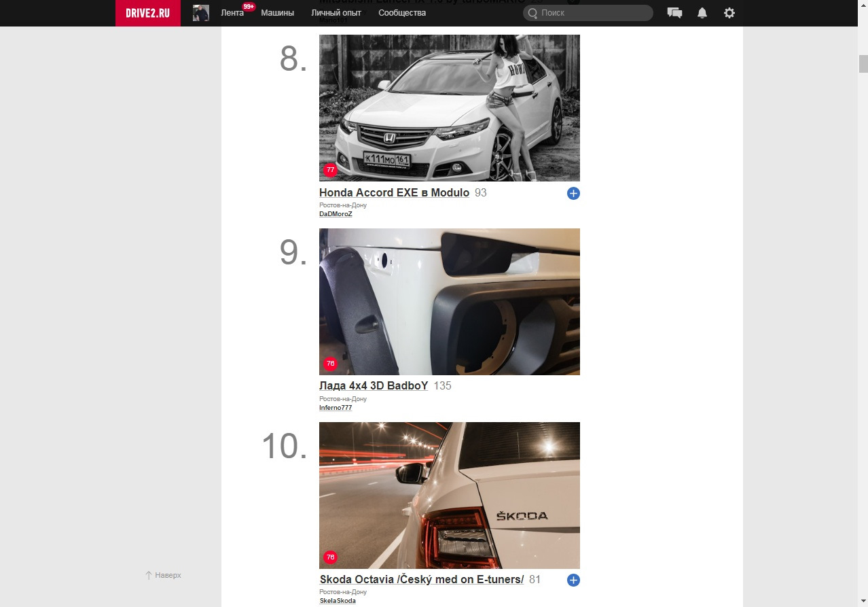Open the user profile avatar
This screenshot has width=868, height=607.
pyautogui.click(x=201, y=13)
